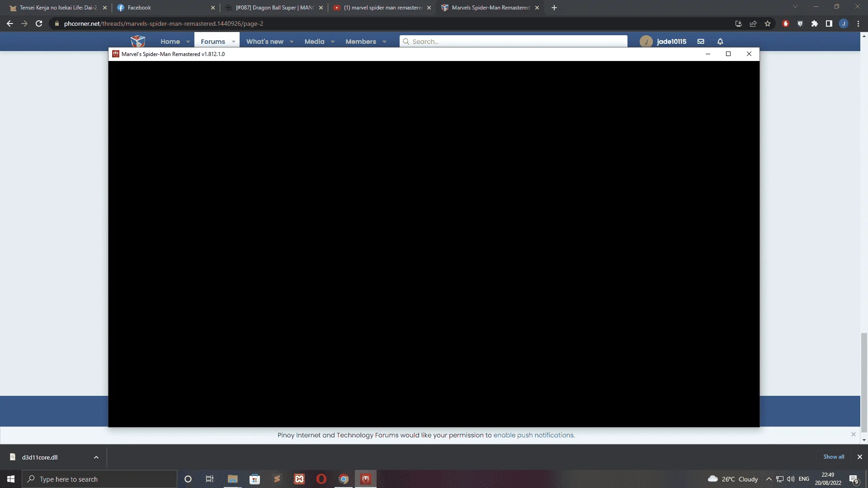Open File Explorer from taskbar
Screen dimensions: 868x488
[232, 479]
